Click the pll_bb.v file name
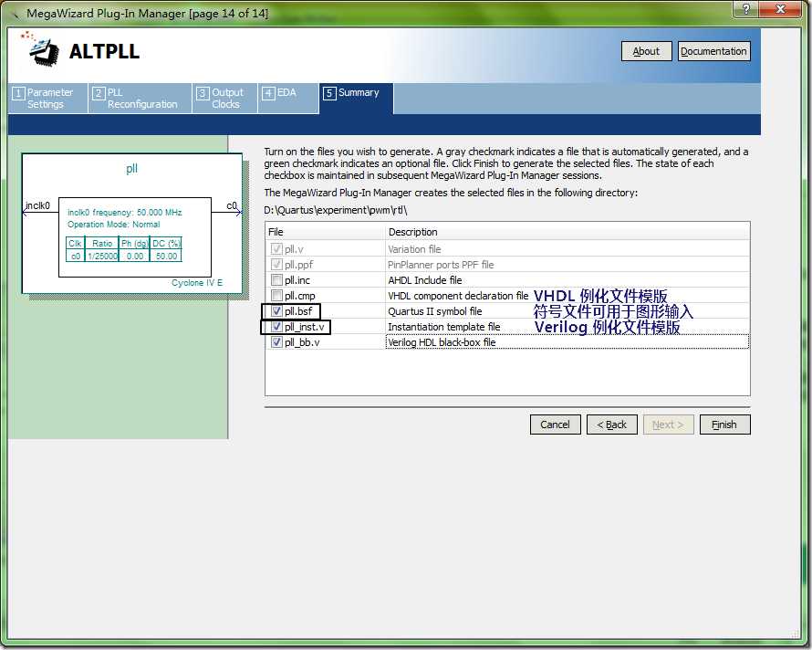Image resolution: width=812 pixels, height=650 pixels. click(x=302, y=342)
